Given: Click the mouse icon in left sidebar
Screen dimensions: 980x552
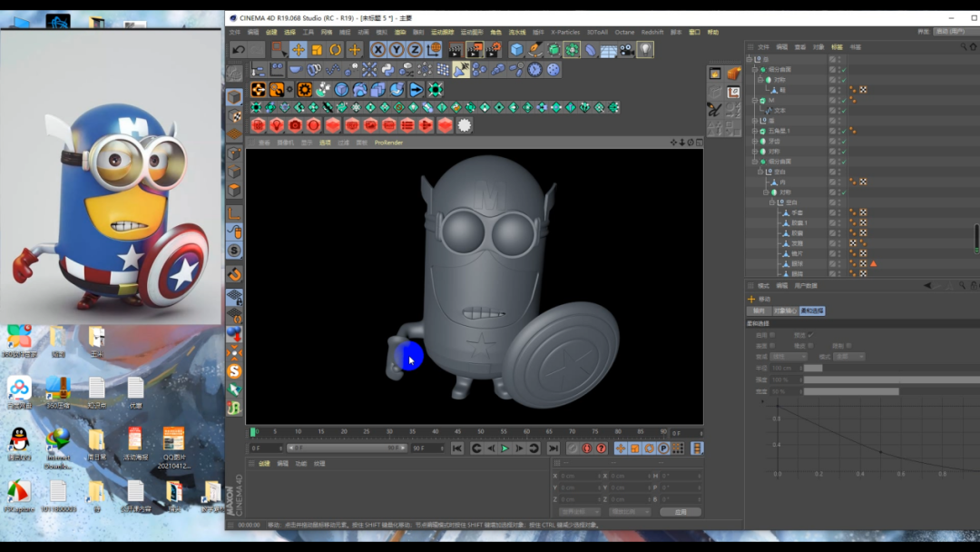Looking at the screenshot, I should pos(234,232).
